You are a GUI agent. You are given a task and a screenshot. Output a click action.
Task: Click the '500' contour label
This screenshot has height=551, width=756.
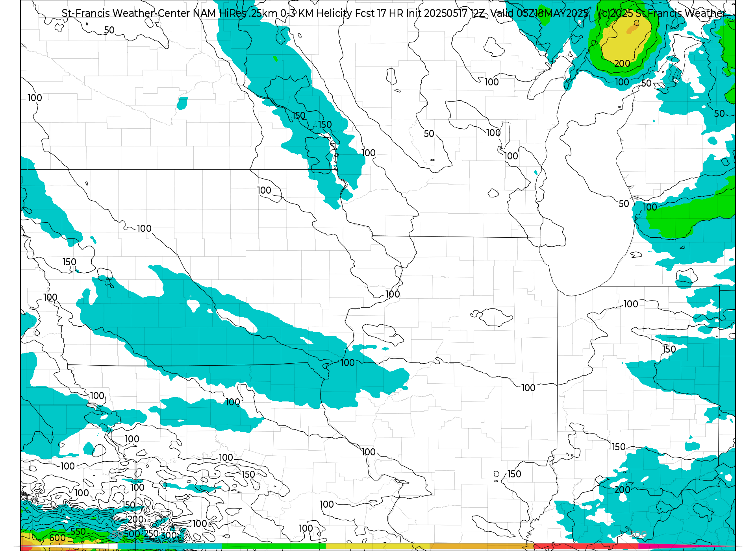pyautogui.click(x=132, y=534)
